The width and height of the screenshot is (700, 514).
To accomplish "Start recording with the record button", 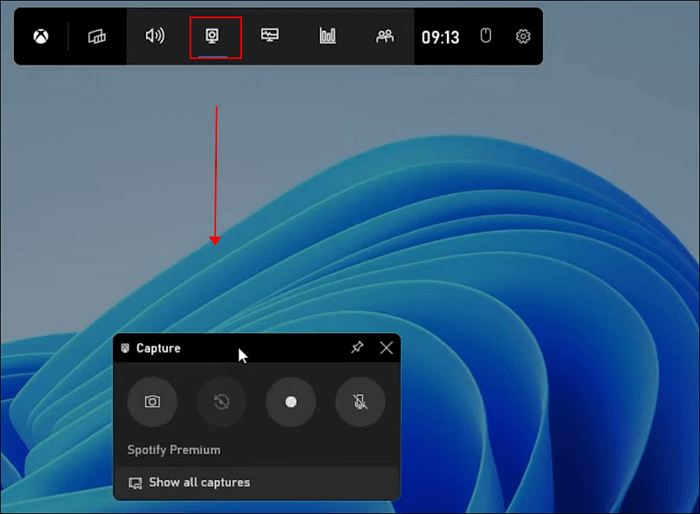I will [x=291, y=402].
